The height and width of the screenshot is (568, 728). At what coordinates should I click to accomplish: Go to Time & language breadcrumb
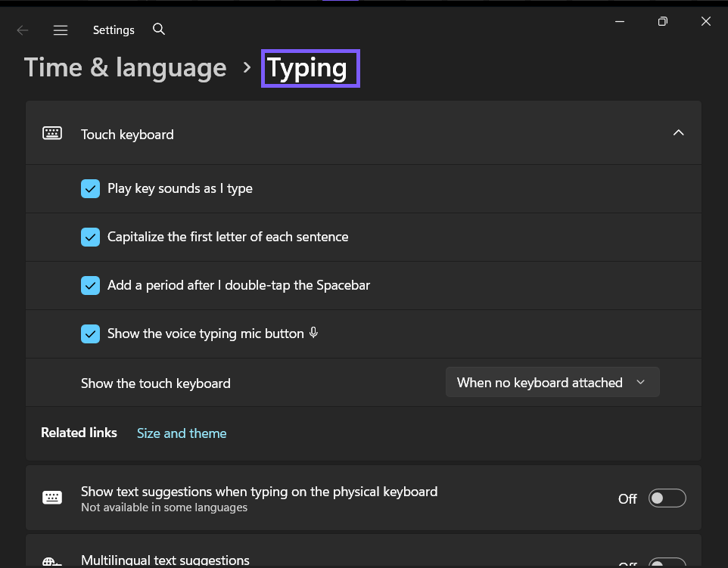[x=126, y=68]
